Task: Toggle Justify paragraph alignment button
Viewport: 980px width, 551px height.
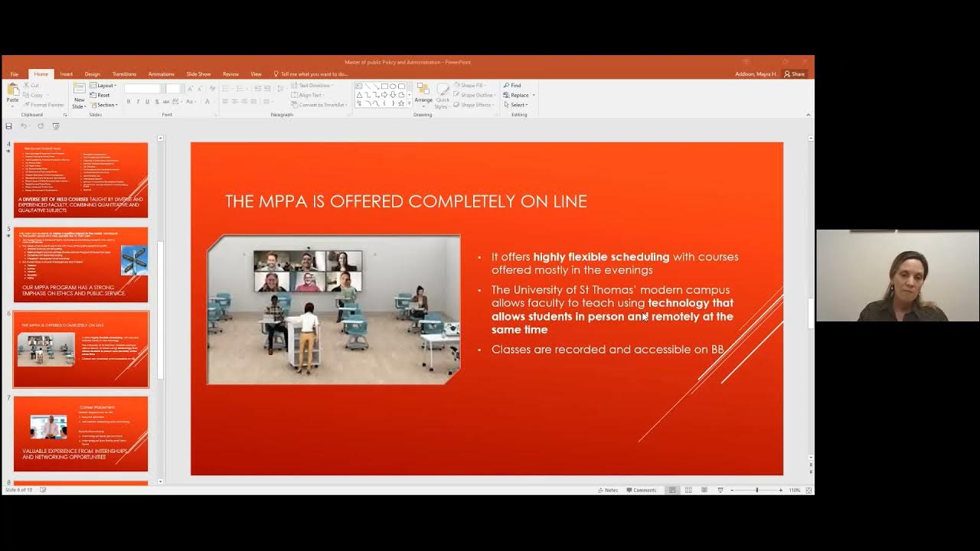Action: 253,102
